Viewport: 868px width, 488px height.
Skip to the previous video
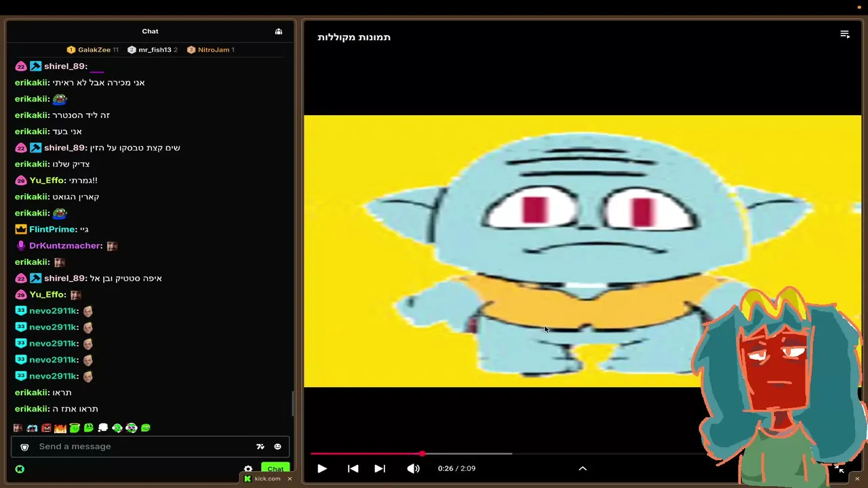coord(353,468)
